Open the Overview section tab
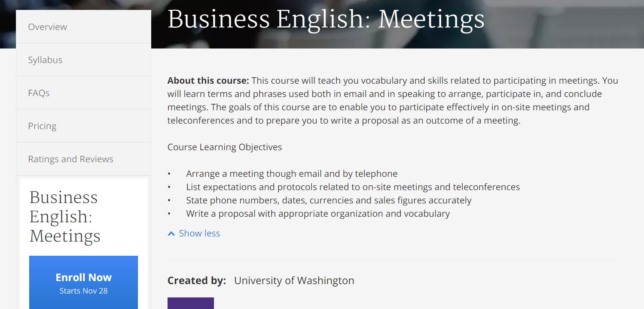644x309 pixels. point(48,27)
